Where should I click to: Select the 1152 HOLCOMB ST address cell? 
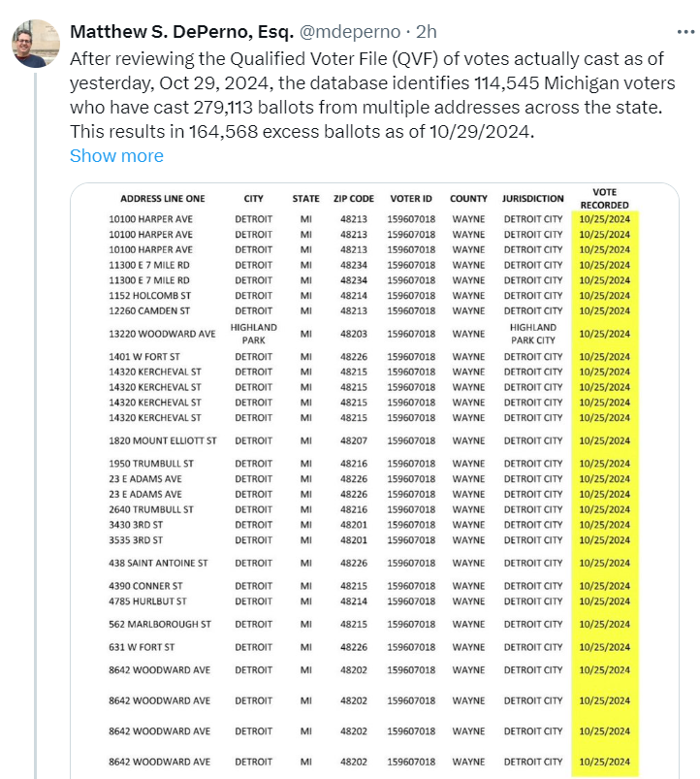pyautogui.click(x=149, y=296)
